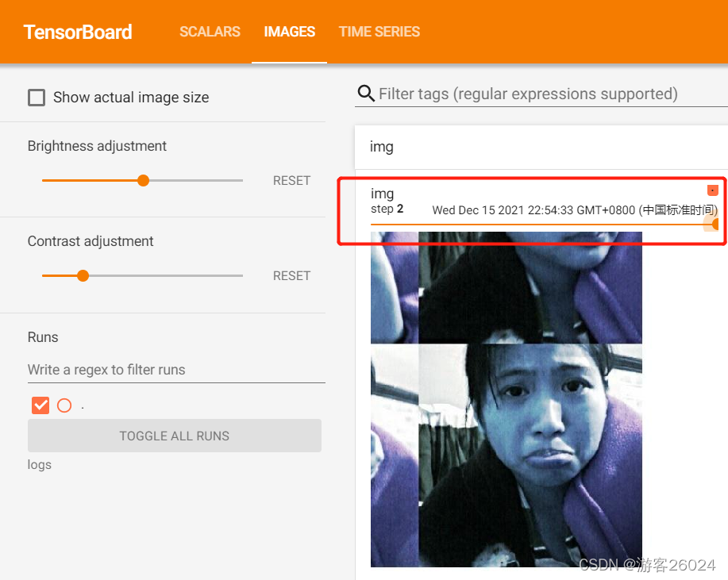Viewport: 728px width, 580px height.
Task: Open the TIME SERIES tab
Action: (x=379, y=32)
